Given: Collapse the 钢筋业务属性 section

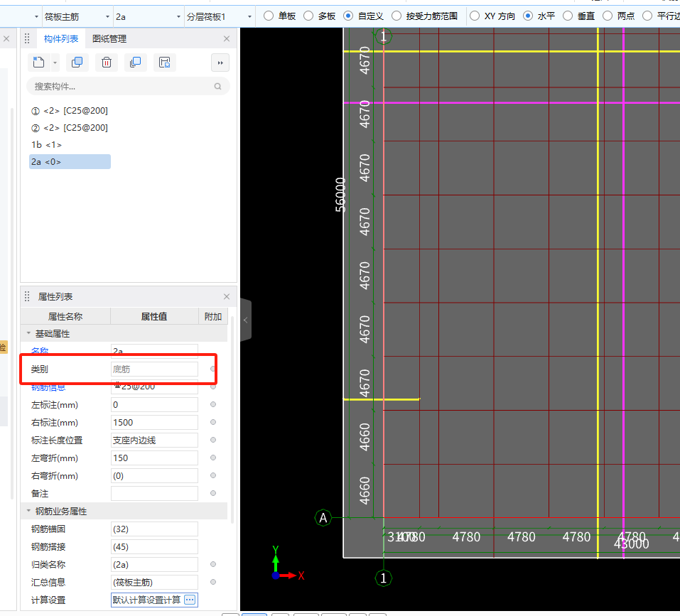Looking at the screenshot, I should pos(28,511).
